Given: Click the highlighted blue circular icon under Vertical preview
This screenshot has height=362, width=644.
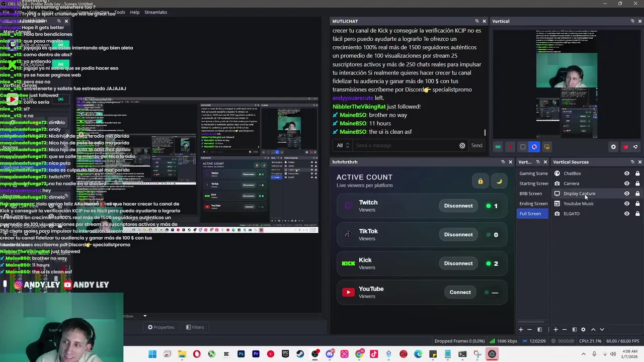Looking at the screenshot, I should pyautogui.click(x=534, y=147).
